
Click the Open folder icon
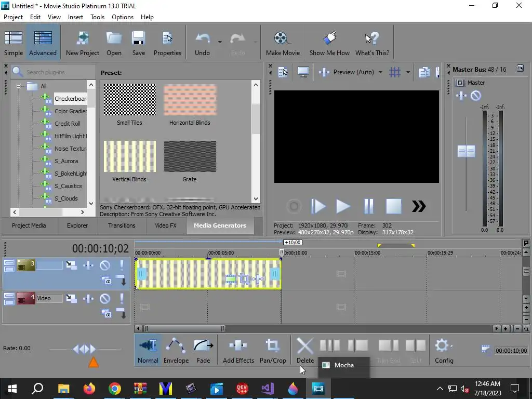(x=114, y=43)
